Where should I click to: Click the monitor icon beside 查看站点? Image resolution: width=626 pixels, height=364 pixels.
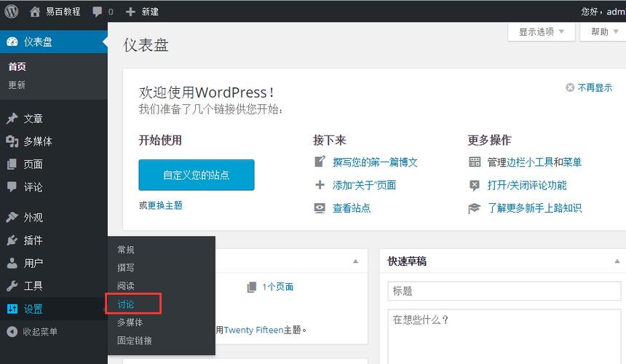tap(320, 208)
